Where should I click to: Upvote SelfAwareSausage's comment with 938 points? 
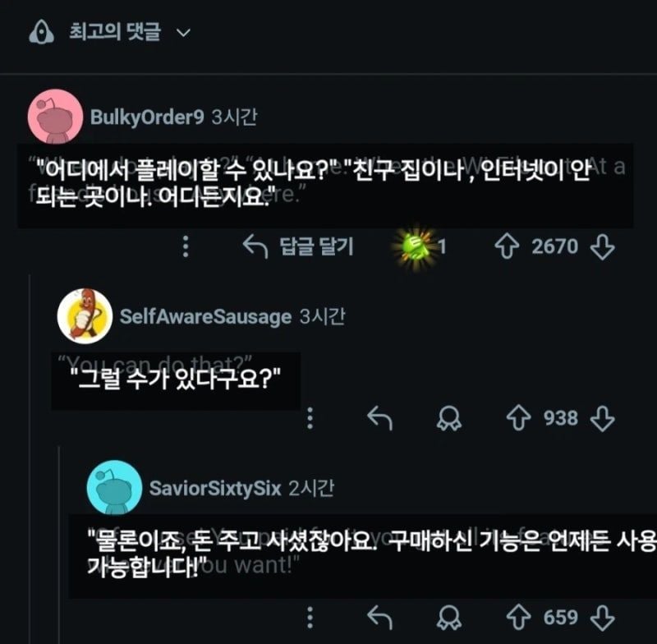(x=519, y=418)
